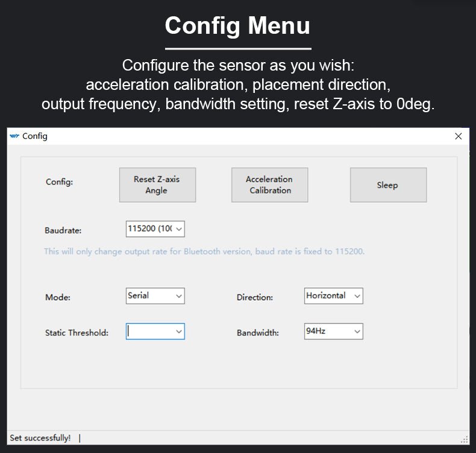Click the "Bandwidth:" label
This screenshot has width=476, height=453.
pyautogui.click(x=257, y=333)
